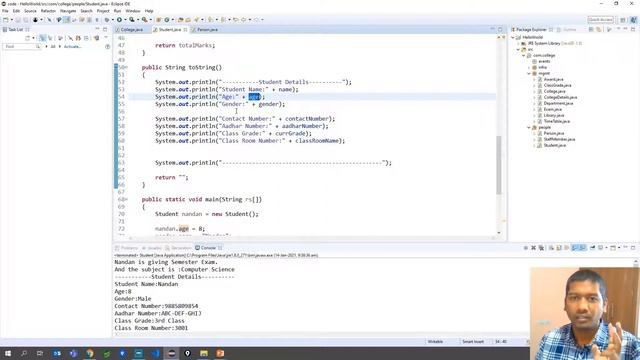640x360 pixels.
Task: Open the Declaration view tab
Action: (x=179, y=248)
